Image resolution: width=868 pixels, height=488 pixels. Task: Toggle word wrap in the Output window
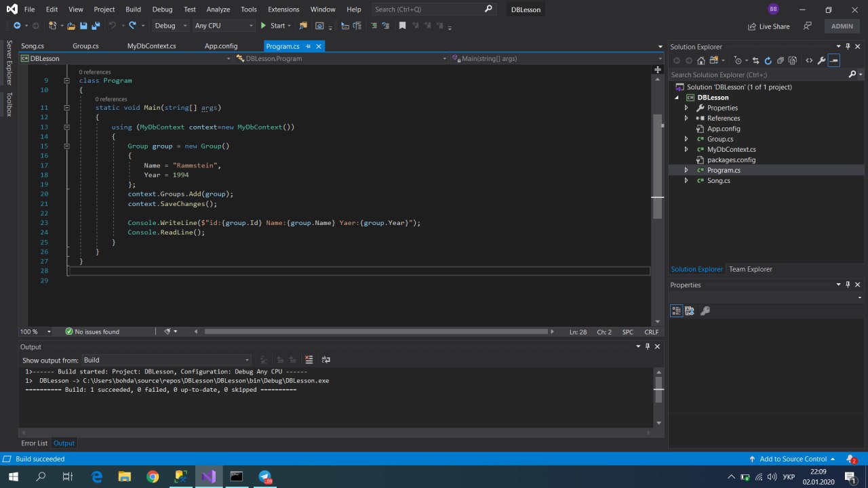pyautogui.click(x=326, y=360)
